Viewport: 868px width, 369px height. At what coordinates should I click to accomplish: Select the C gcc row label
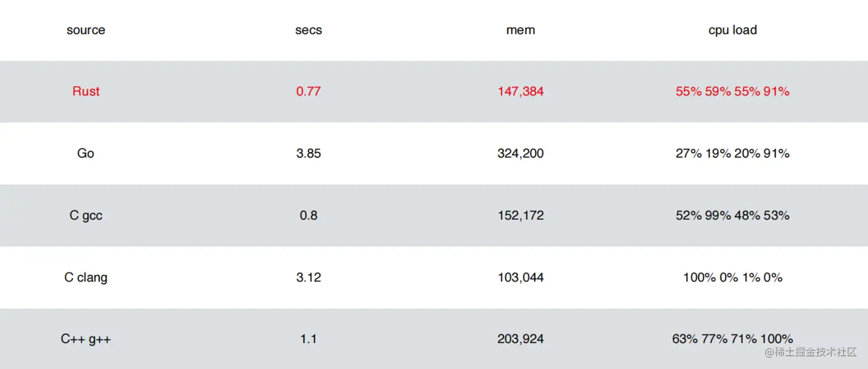pyautogui.click(x=86, y=216)
